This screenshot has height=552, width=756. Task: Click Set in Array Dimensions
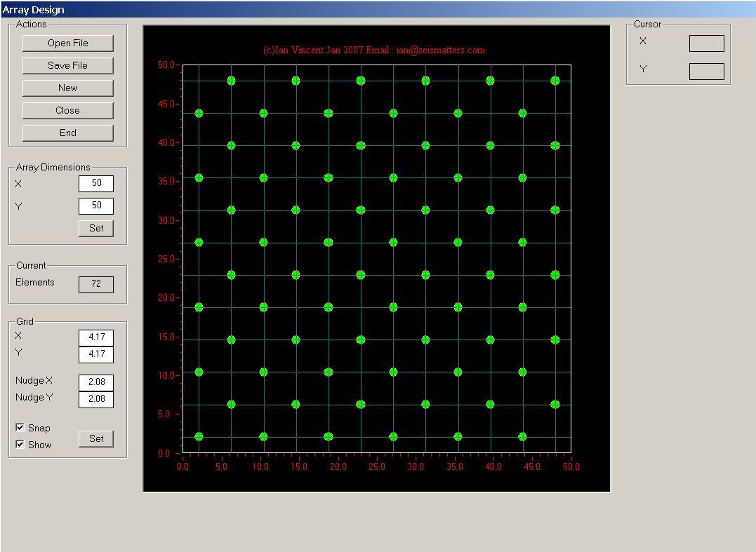tap(96, 229)
